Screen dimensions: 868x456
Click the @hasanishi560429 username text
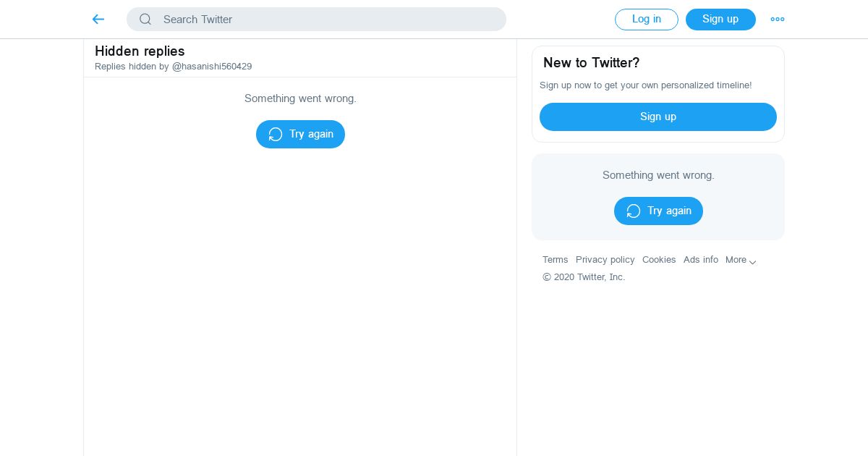(212, 67)
